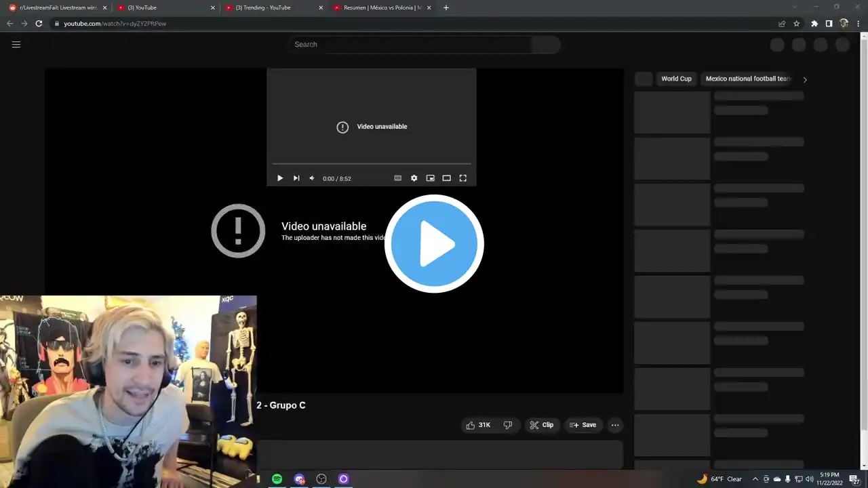This screenshot has width=868, height=488.
Task: Click the video progress bar
Action: (372, 163)
